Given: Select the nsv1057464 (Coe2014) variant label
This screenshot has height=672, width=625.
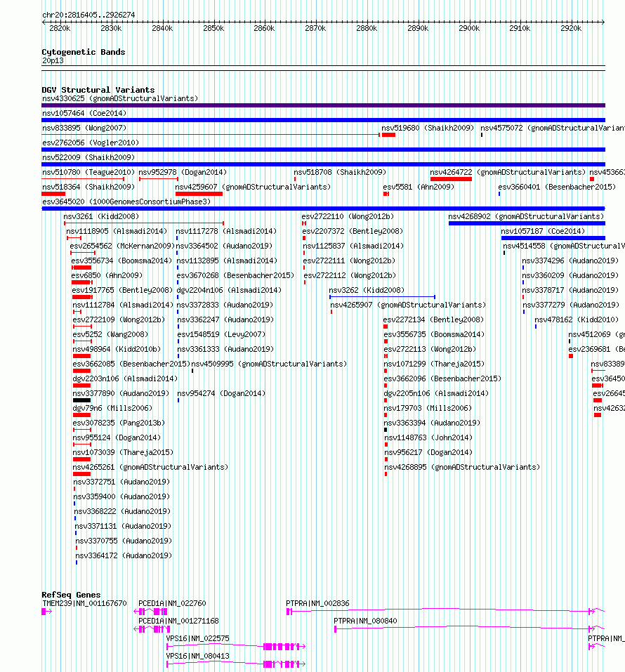Looking at the screenshot, I should pos(84,113).
